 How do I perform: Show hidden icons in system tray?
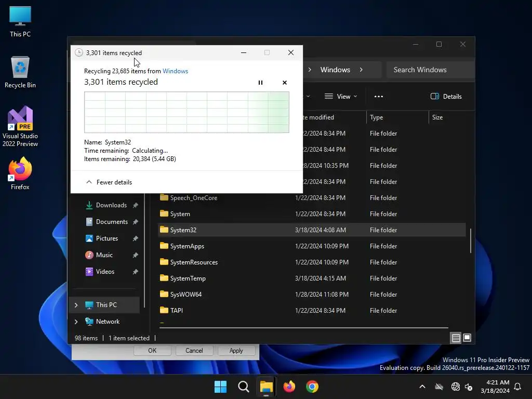point(422,387)
